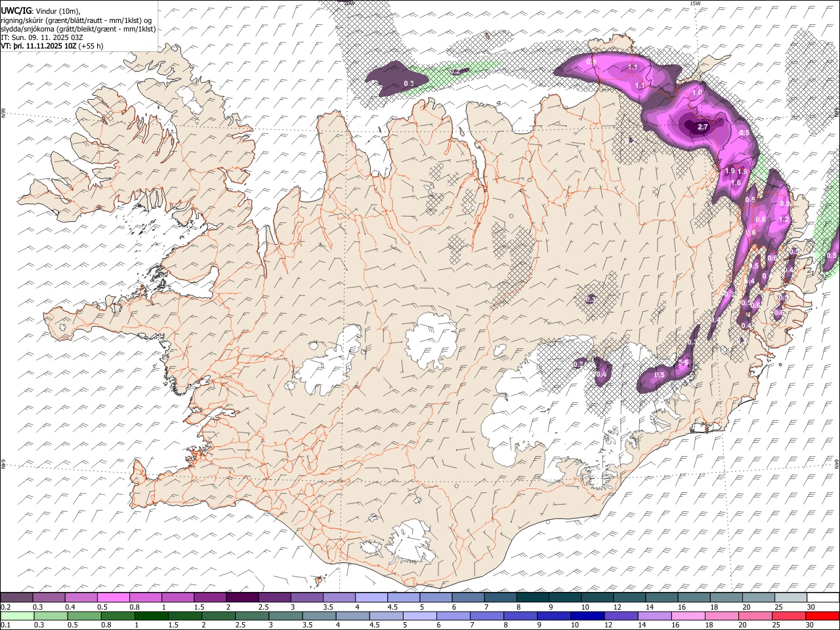
Task: Pick the purple-scale swatch starting at 8 (dark teal)
Action: pos(533,597)
